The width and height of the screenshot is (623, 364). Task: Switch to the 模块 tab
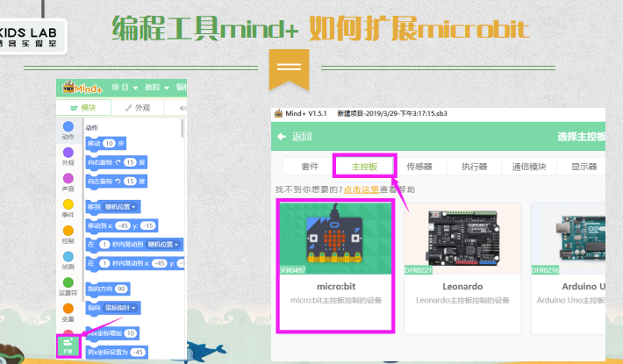pos(83,108)
